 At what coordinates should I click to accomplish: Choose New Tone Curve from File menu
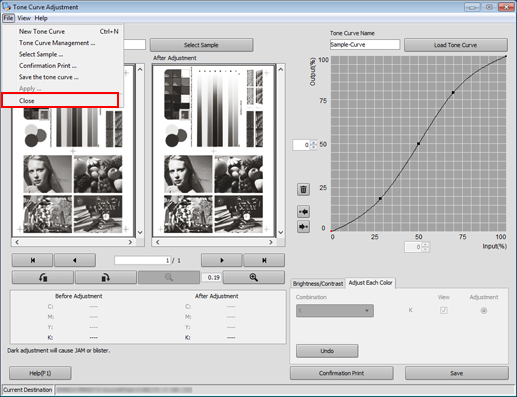pyautogui.click(x=63, y=31)
